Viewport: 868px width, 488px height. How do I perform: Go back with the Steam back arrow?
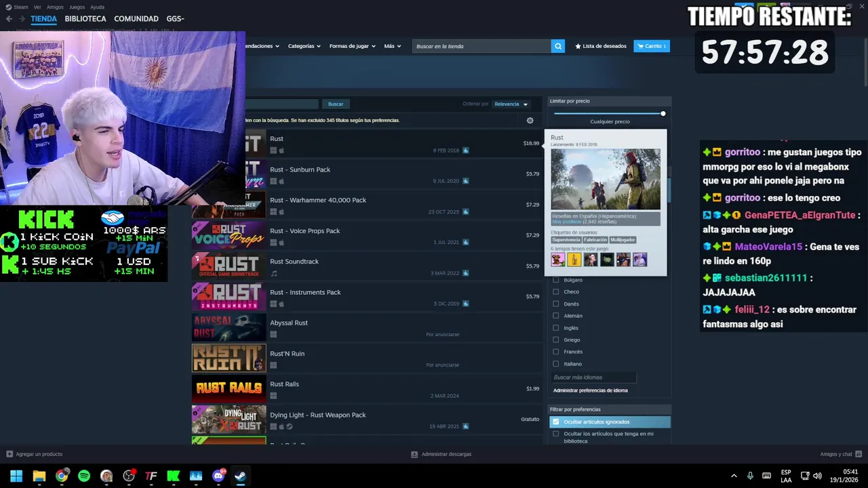coord(9,19)
